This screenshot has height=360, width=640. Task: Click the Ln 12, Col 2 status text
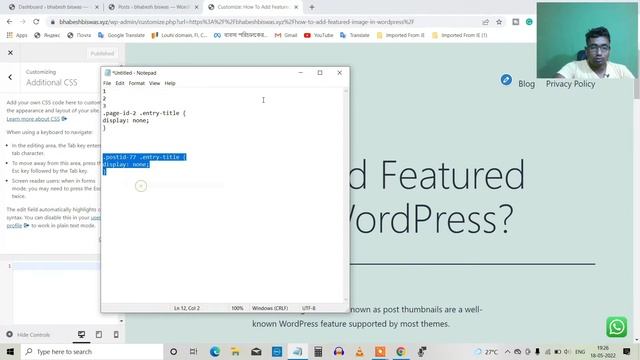click(x=187, y=308)
